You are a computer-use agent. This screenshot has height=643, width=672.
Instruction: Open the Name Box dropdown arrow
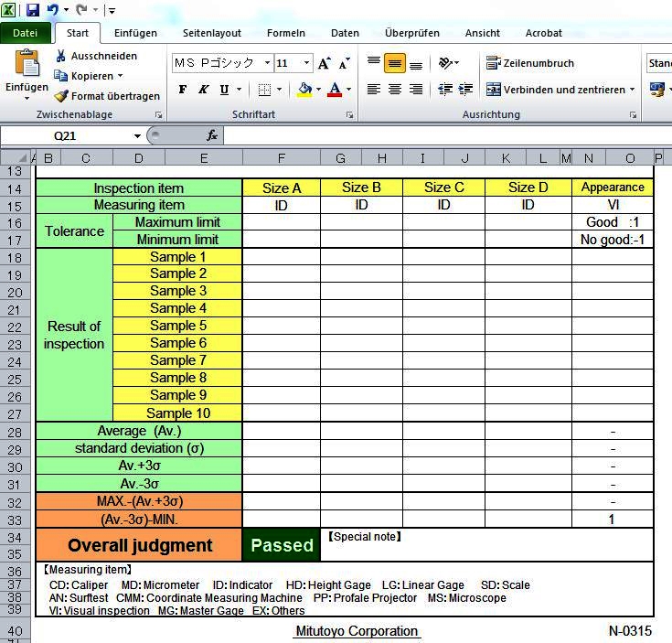click(137, 136)
